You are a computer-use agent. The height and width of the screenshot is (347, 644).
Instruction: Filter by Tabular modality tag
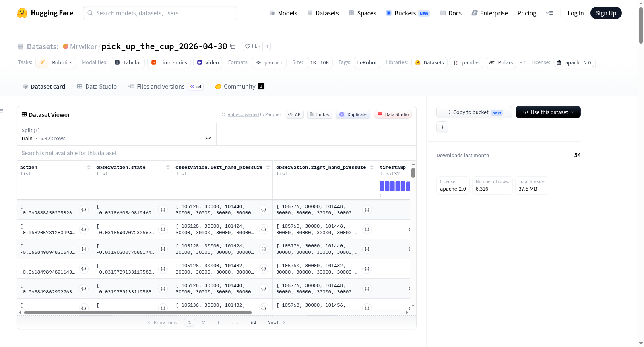[128, 62]
